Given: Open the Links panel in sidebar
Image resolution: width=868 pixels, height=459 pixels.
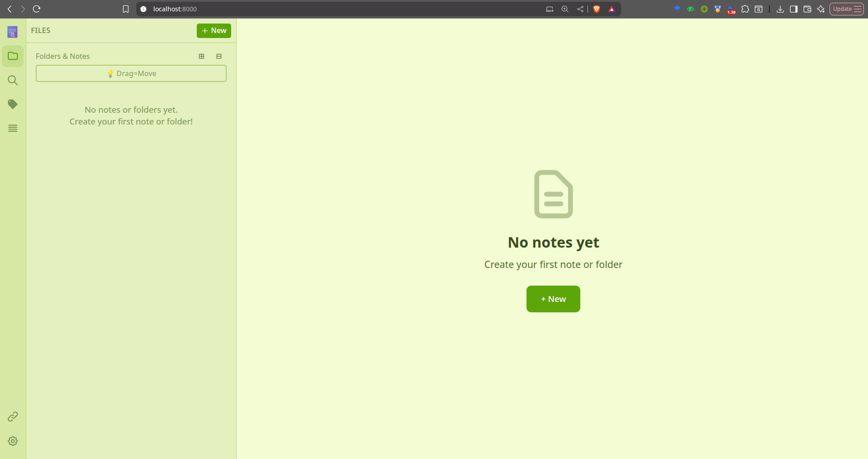Looking at the screenshot, I should click(x=13, y=416).
